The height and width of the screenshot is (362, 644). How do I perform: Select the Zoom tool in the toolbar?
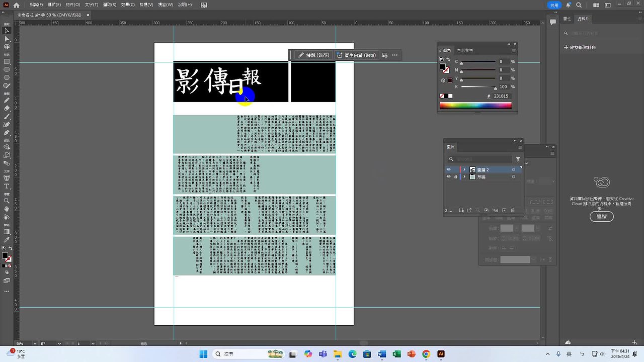click(x=7, y=200)
